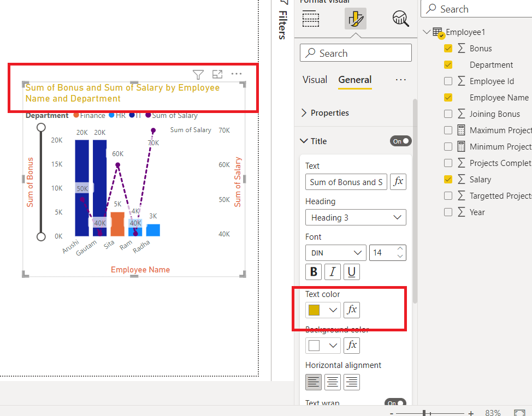Open Background color dropdown arrow
This screenshot has height=416, width=532.
pyautogui.click(x=333, y=346)
